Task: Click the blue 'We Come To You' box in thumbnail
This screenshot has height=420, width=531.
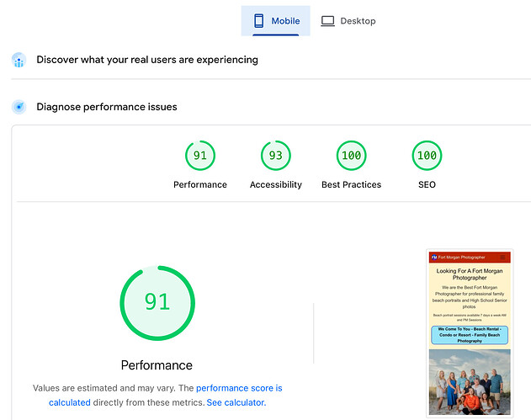Action: (x=470, y=335)
